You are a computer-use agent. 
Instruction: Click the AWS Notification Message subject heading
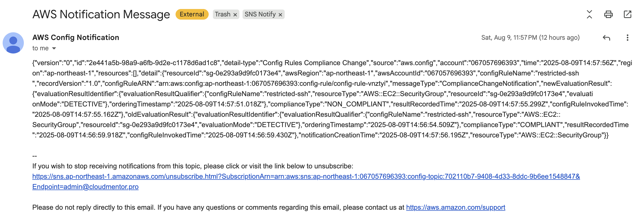[x=101, y=14]
